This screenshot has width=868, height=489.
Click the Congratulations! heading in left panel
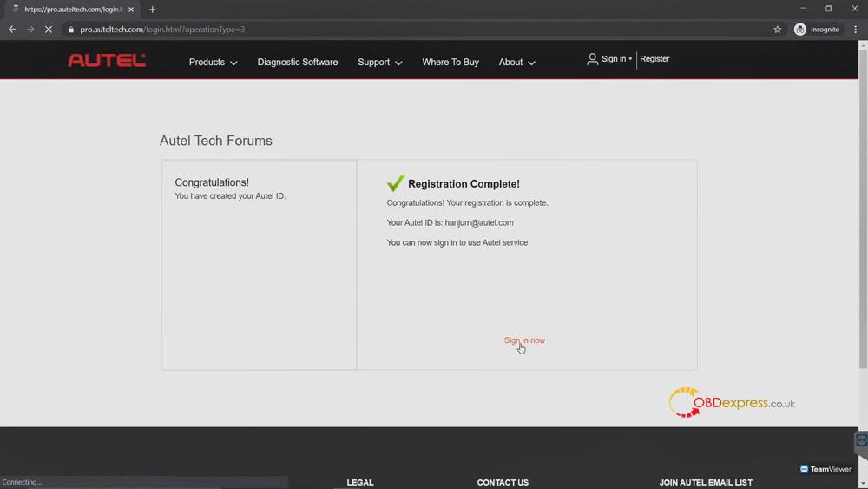(x=212, y=182)
